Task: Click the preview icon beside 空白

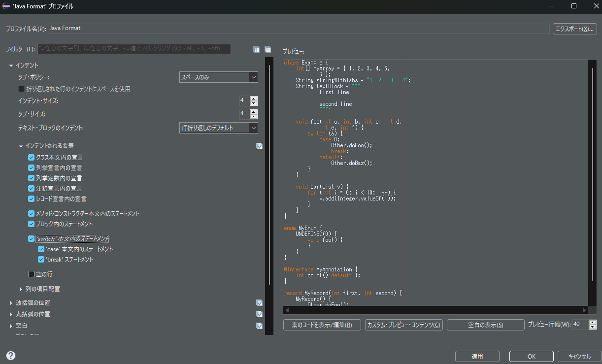Action: coord(260,326)
